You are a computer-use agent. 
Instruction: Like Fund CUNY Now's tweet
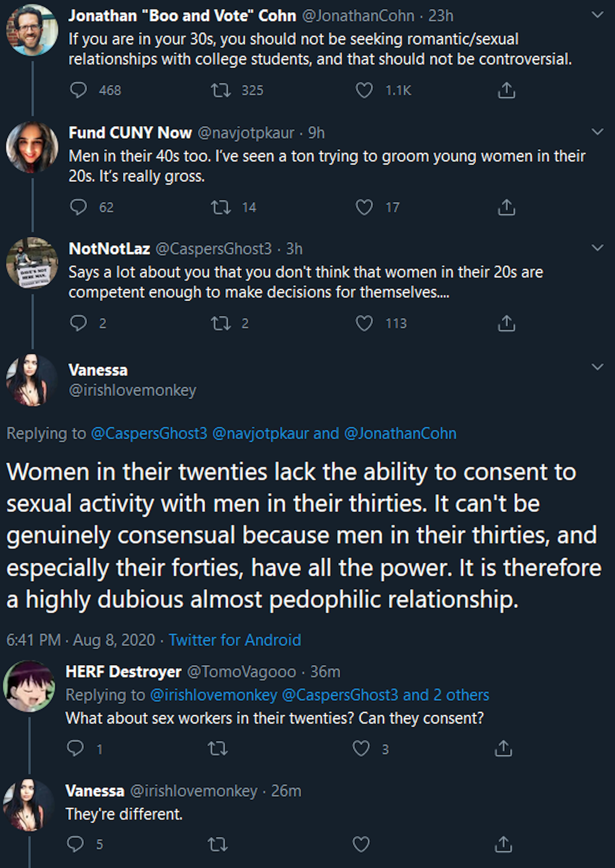point(364,207)
